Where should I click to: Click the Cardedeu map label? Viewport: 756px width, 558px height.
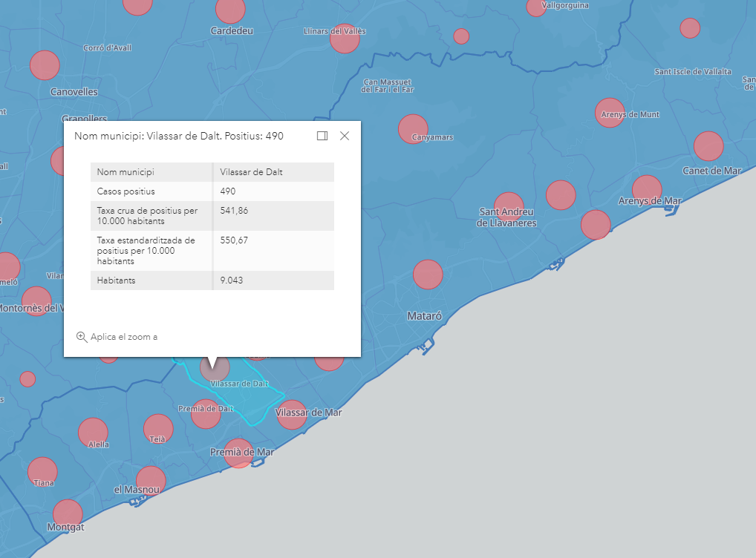(232, 31)
